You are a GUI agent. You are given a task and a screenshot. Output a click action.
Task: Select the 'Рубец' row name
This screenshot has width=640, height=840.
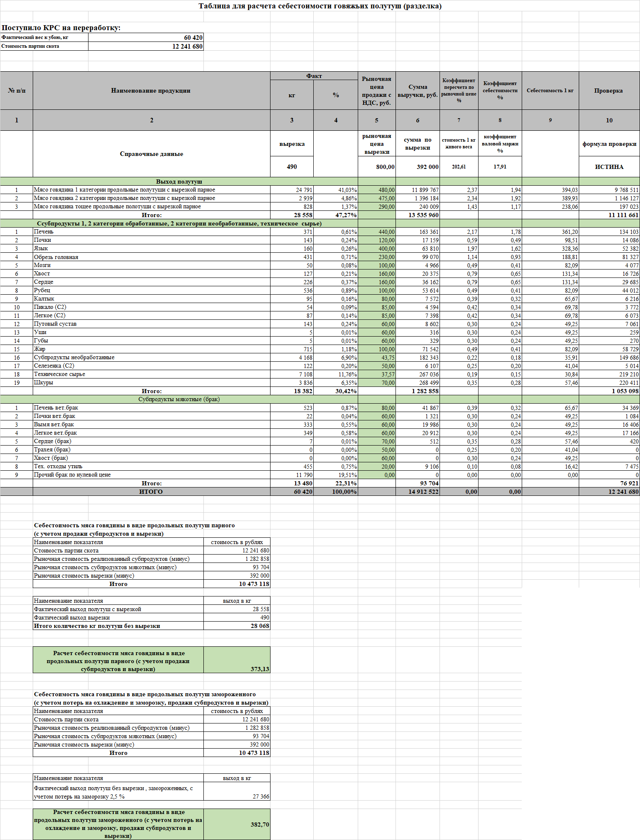pos(151,290)
